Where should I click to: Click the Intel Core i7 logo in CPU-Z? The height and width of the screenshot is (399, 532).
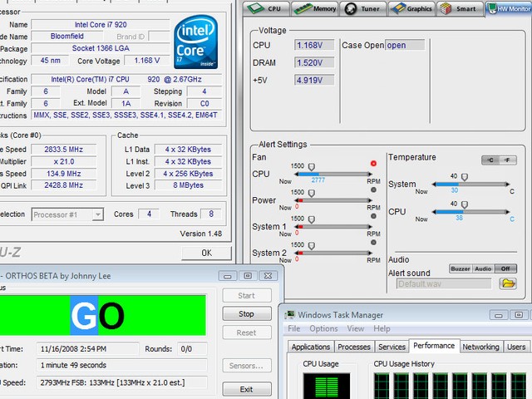pyautogui.click(x=196, y=42)
